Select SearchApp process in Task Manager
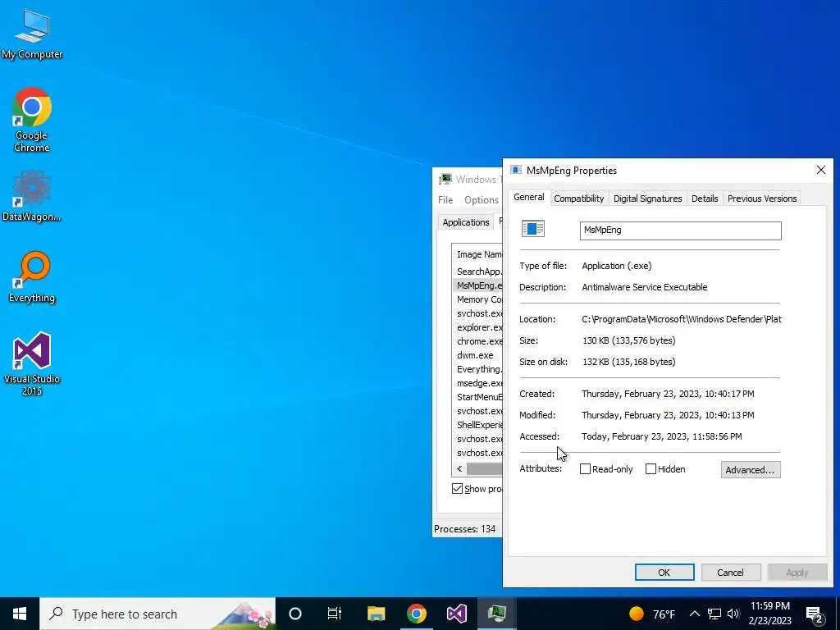Image resolution: width=840 pixels, height=630 pixels. point(479,271)
